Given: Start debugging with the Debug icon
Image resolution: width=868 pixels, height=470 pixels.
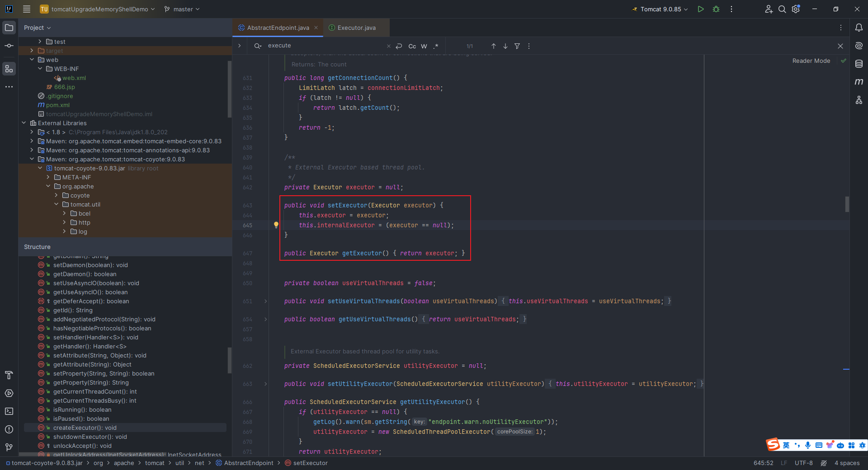Looking at the screenshot, I should [x=716, y=9].
